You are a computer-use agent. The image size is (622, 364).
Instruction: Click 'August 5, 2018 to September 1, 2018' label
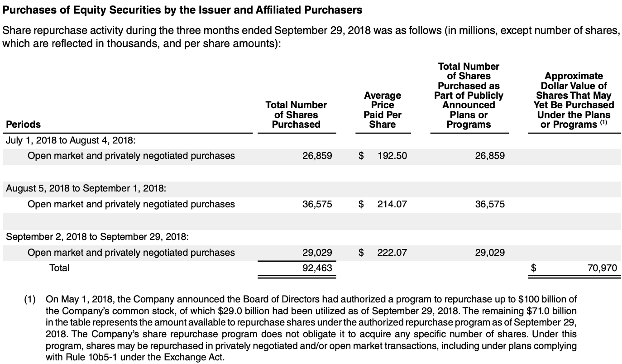coord(86,188)
